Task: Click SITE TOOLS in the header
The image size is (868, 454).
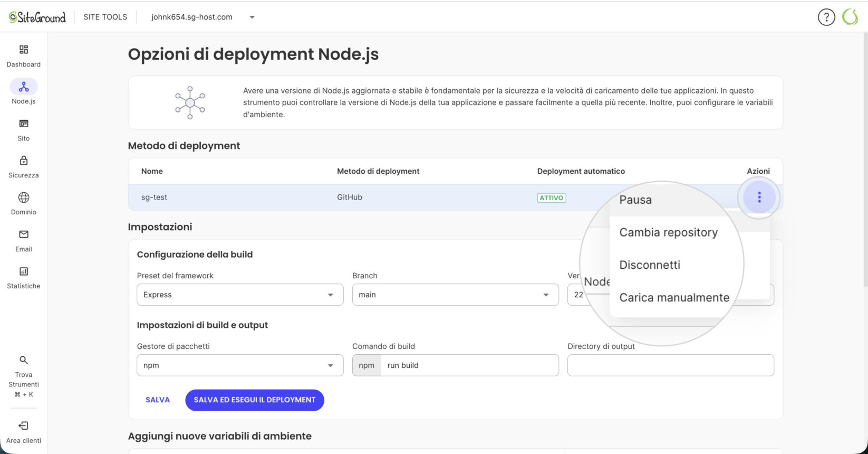Action: point(105,17)
